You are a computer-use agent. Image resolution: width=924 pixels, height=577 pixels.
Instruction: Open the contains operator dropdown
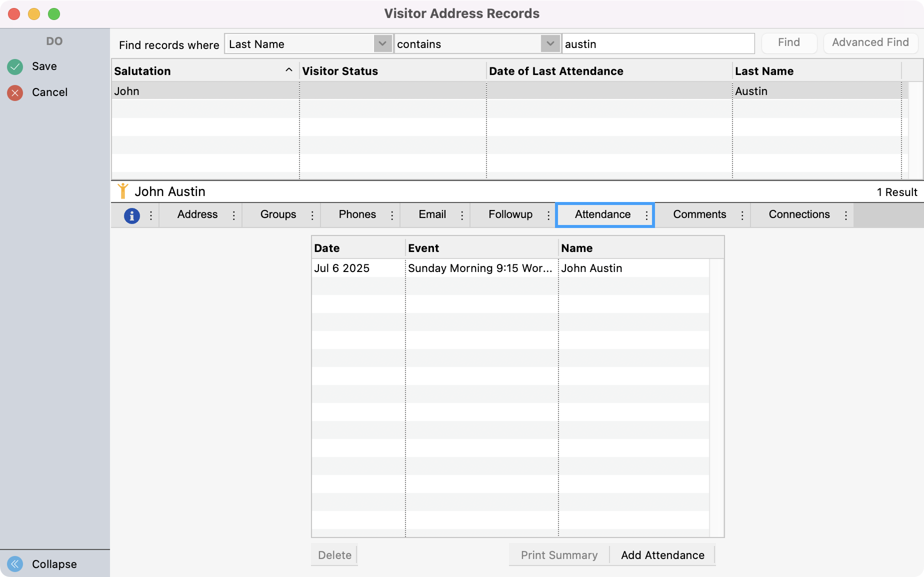[550, 43]
